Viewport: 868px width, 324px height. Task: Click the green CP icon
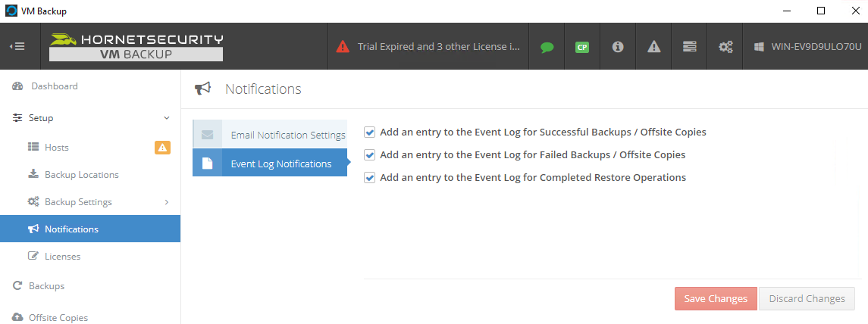click(581, 47)
